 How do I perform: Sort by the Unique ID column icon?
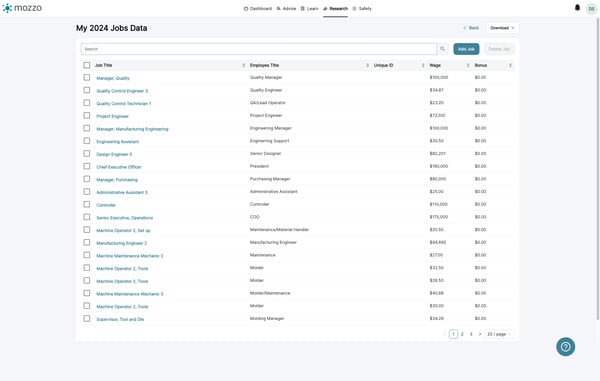(423, 65)
